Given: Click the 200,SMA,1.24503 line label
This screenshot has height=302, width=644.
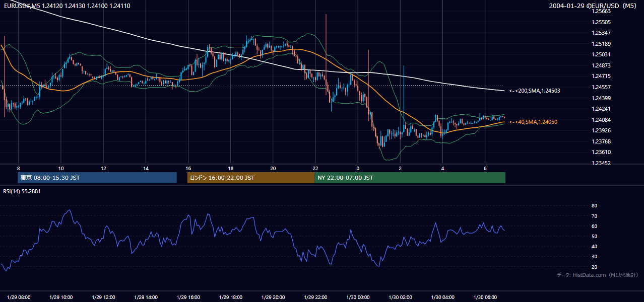Looking at the screenshot, I should pos(534,91).
